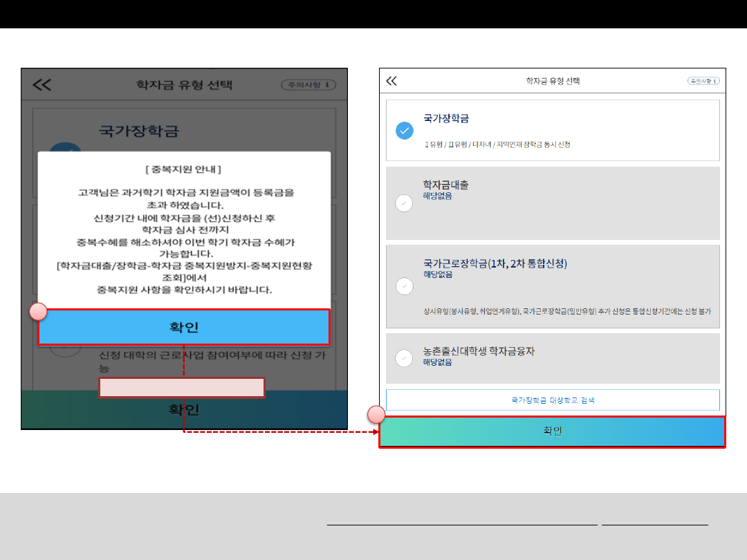Tap the back arrows in the left popup screen
747x560 pixels.
point(42,85)
